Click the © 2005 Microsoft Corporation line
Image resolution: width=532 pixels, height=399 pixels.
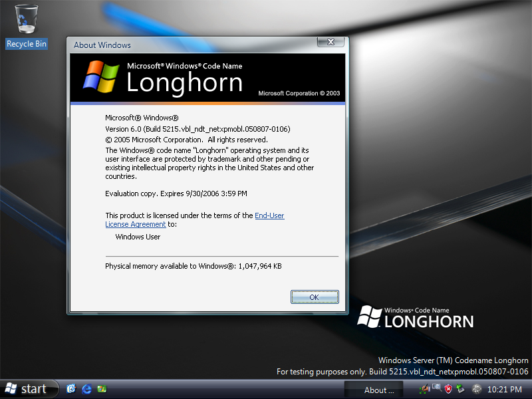coord(186,140)
